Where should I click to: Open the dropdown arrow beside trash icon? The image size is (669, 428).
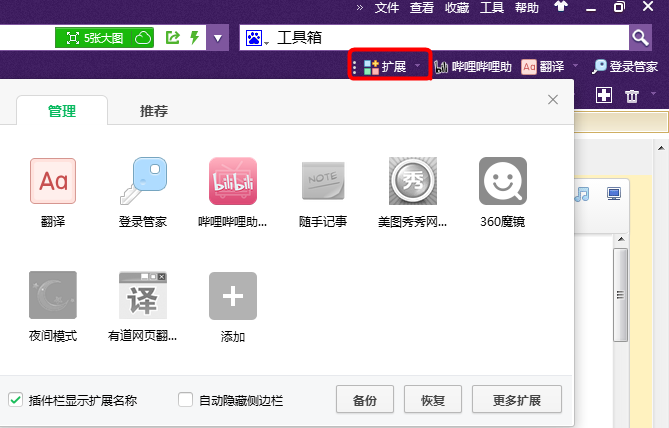click(653, 93)
